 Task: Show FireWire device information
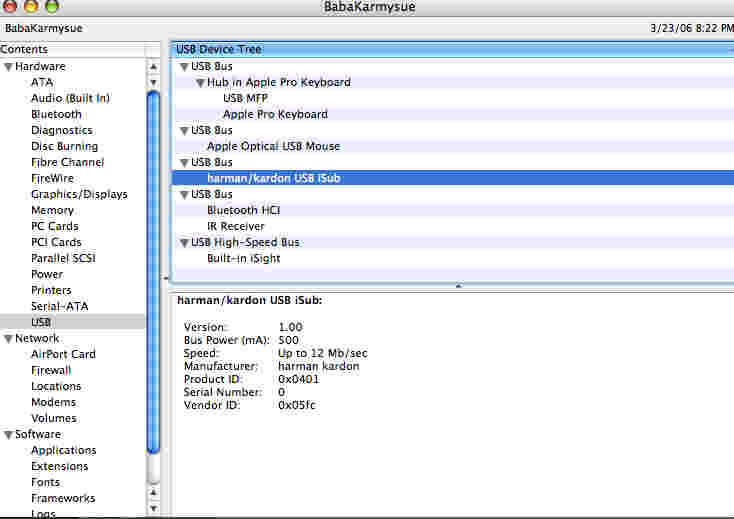pos(52,178)
